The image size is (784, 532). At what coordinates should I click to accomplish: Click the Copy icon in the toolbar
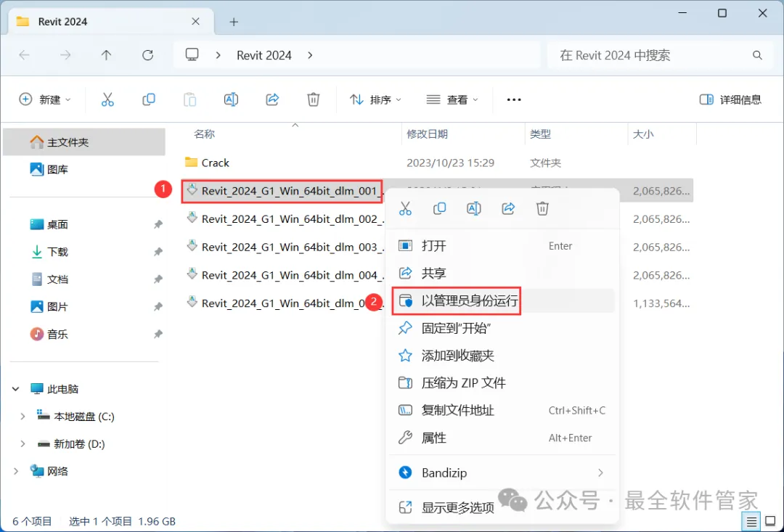pos(149,99)
